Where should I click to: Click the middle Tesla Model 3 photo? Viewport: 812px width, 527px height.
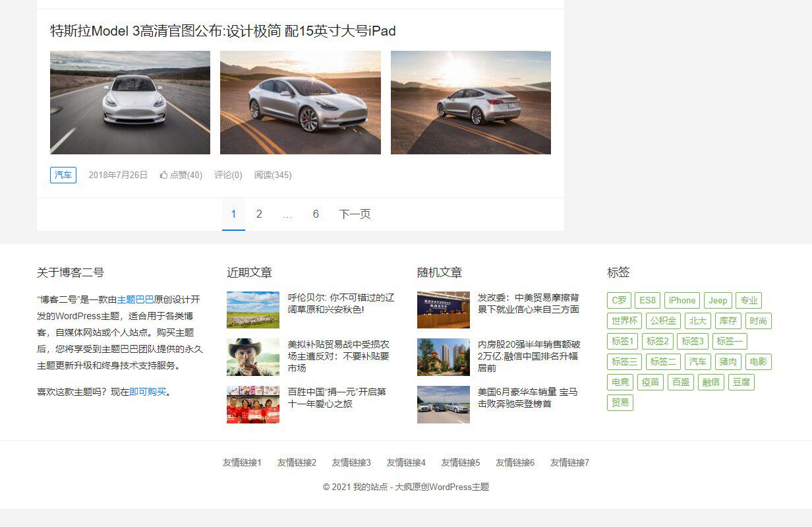click(x=300, y=102)
